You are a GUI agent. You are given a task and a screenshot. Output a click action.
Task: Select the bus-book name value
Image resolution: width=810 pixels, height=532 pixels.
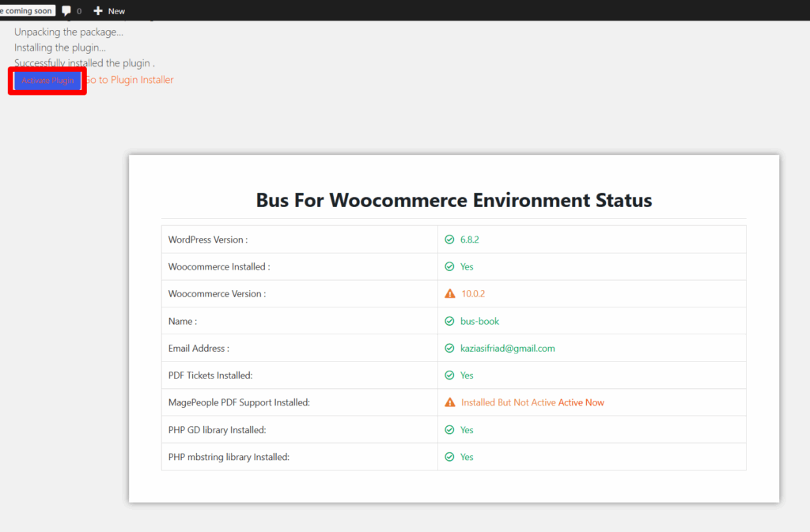479,321
